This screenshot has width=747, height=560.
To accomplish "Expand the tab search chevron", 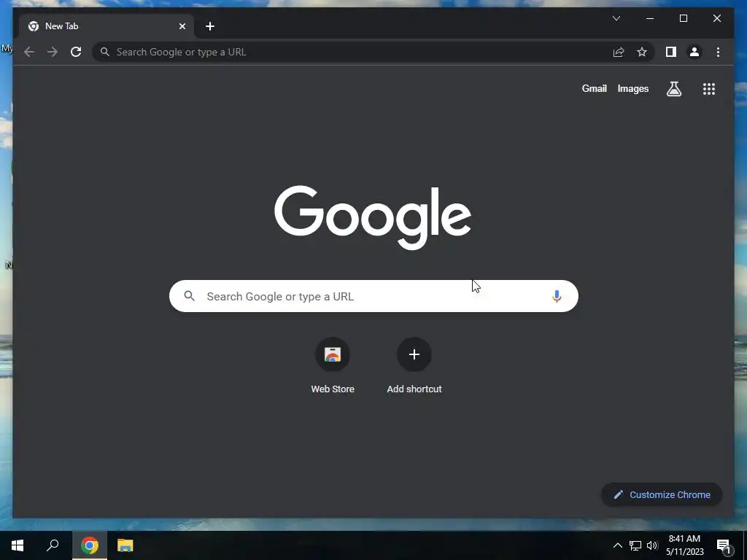I will pyautogui.click(x=616, y=18).
